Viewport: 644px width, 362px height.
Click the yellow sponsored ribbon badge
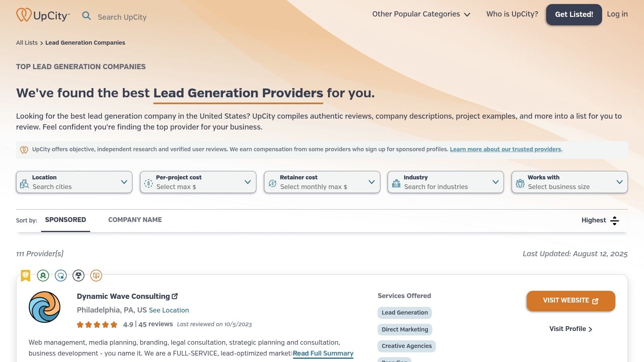coord(26,276)
